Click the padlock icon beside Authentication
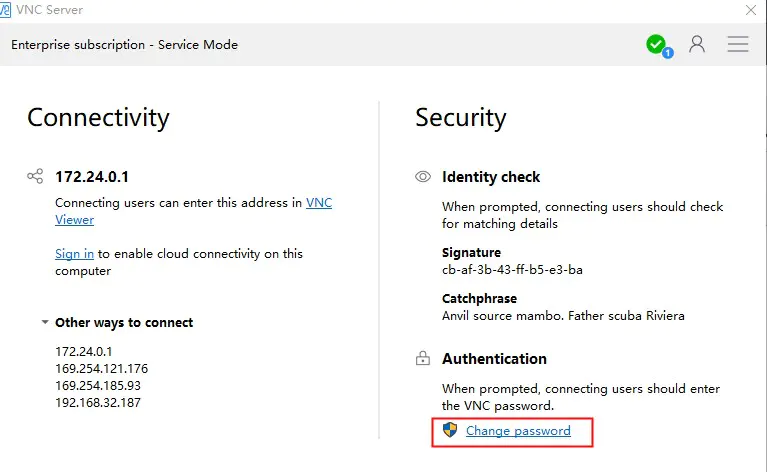The image size is (767, 472). click(423, 359)
